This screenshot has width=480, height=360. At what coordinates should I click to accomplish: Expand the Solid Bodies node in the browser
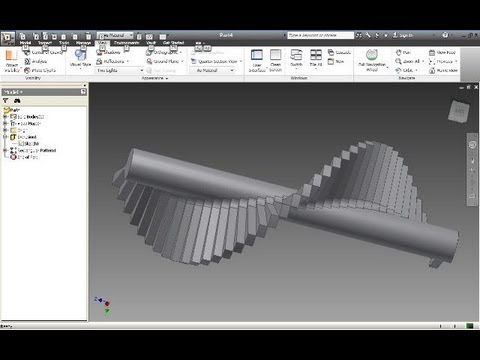[5, 117]
